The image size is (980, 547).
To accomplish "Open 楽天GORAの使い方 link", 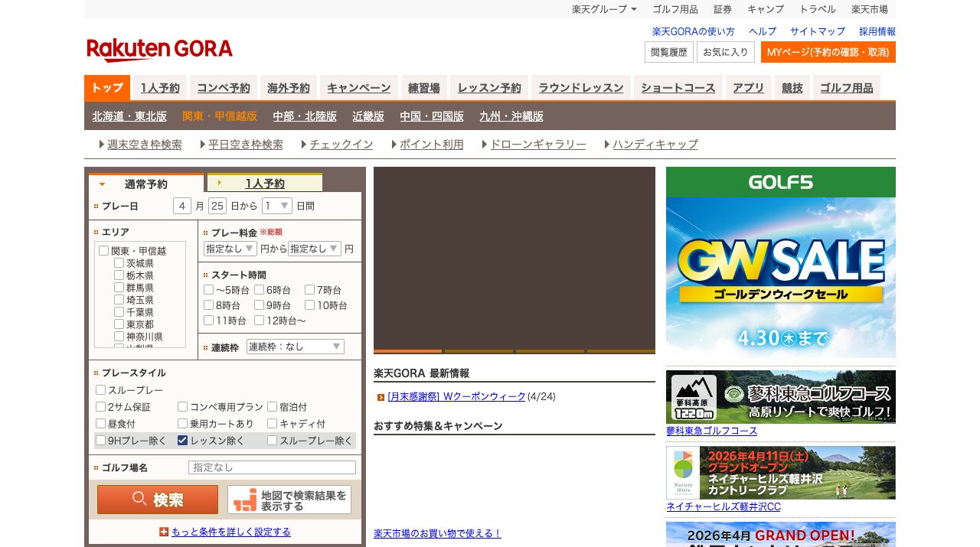I will pyautogui.click(x=694, y=31).
